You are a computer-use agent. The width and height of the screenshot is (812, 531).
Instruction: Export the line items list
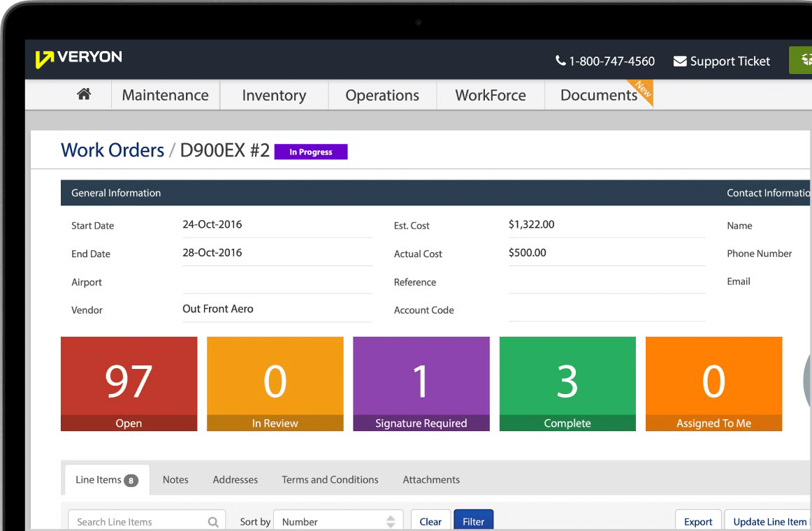697,521
